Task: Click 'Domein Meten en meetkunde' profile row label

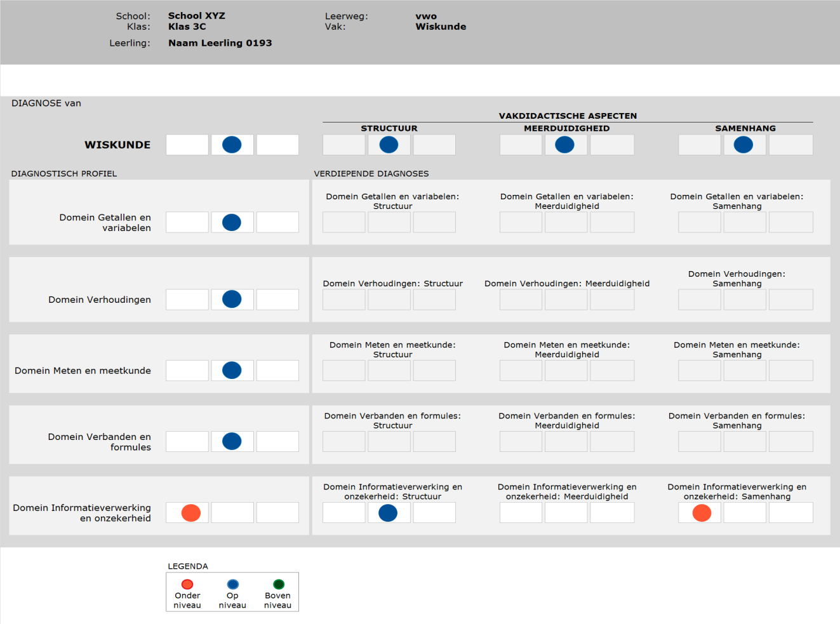Action: coord(83,371)
